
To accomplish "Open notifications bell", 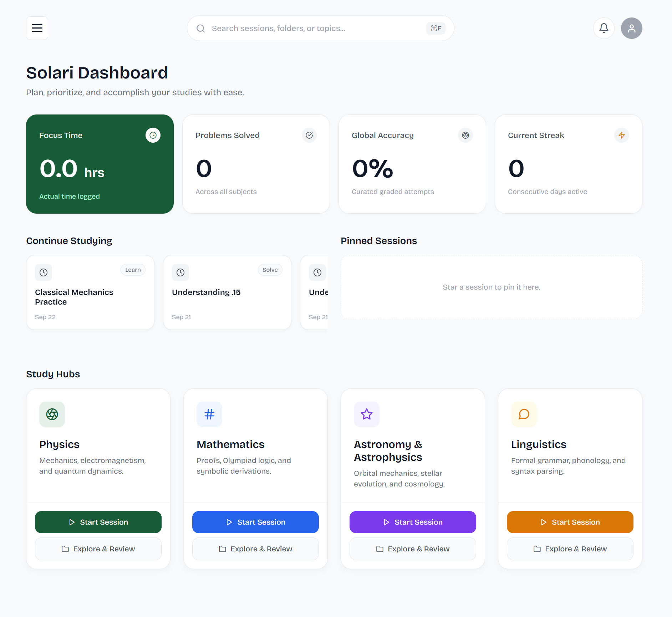I will (x=604, y=28).
